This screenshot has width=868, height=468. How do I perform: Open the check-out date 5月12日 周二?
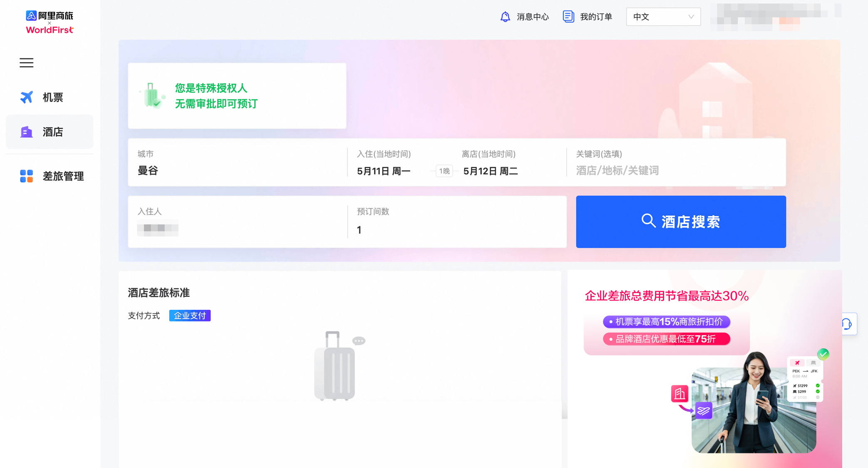tap(490, 171)
